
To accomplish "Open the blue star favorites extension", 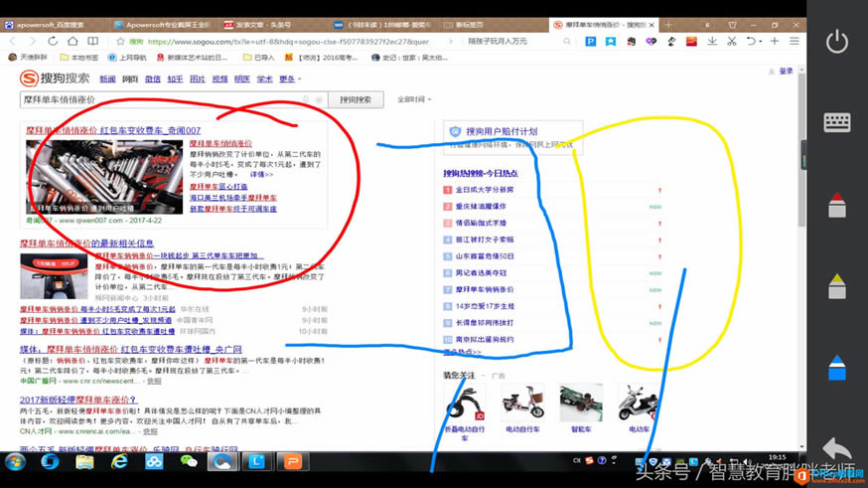I will 610,41.
